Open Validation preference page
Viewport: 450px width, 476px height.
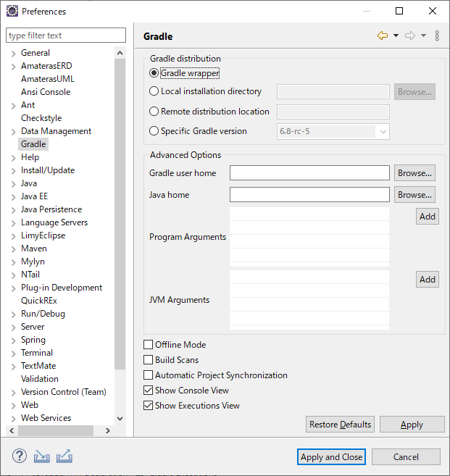pyautogui.click(x=39, y=379)
